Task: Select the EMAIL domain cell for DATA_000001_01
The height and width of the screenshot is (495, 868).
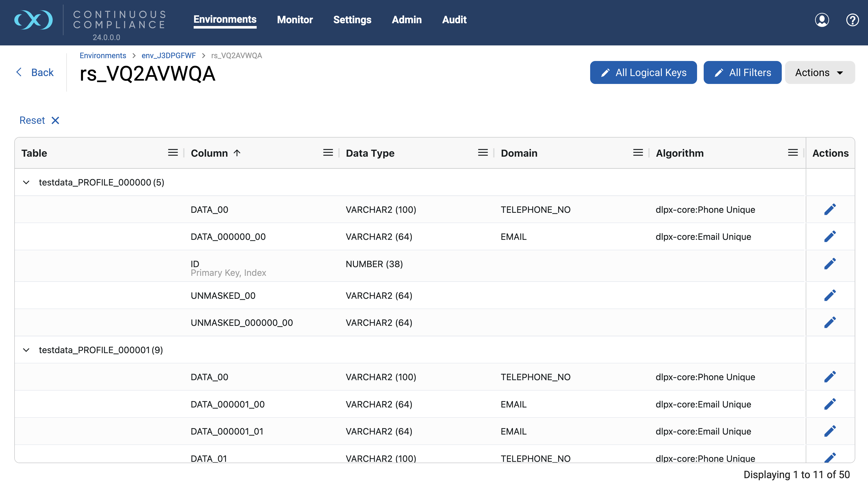Action: click(514, 431)
